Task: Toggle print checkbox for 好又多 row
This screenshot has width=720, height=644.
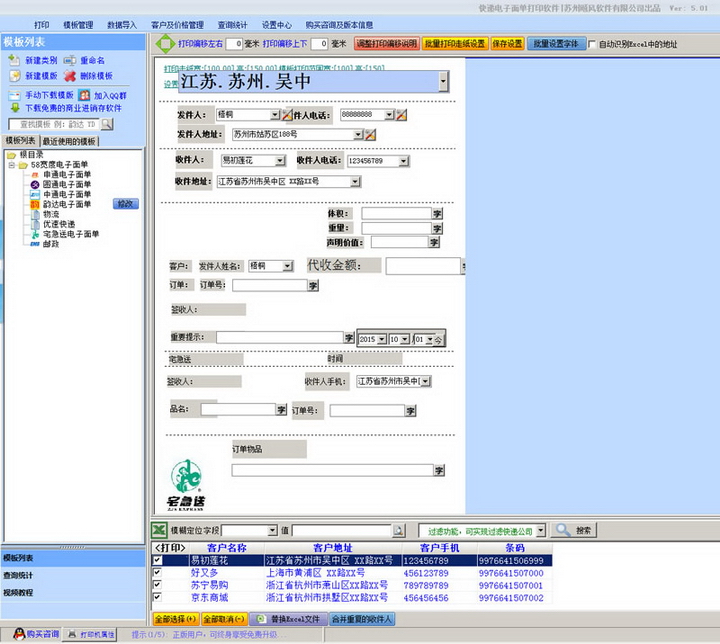Action: pos(157,572)
